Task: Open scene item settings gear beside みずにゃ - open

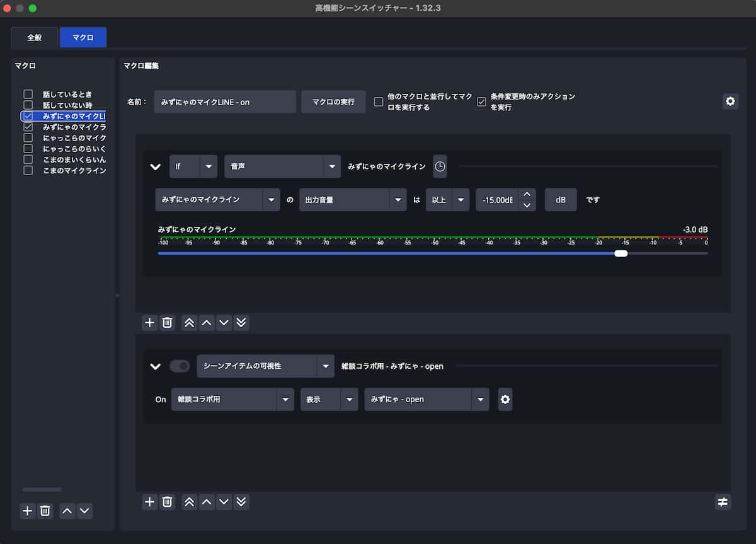Action: click(505, 399)
